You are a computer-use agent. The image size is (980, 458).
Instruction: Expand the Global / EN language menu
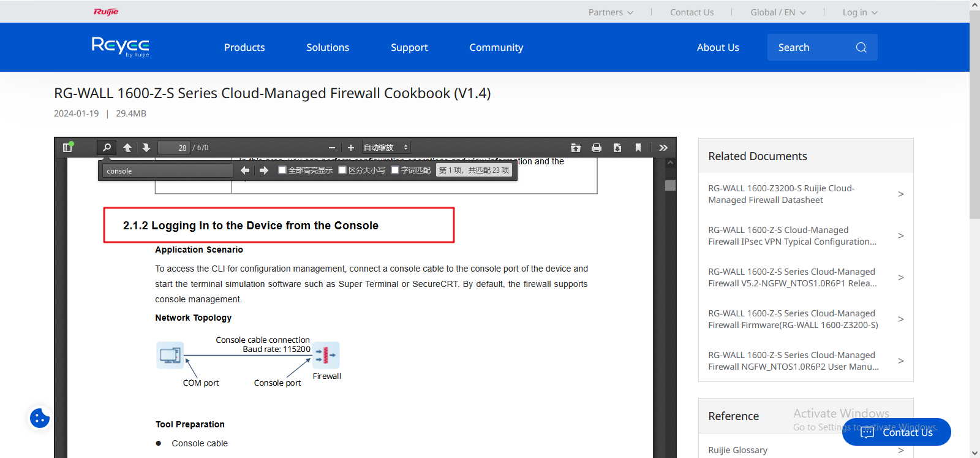click(x=778, y=12)
